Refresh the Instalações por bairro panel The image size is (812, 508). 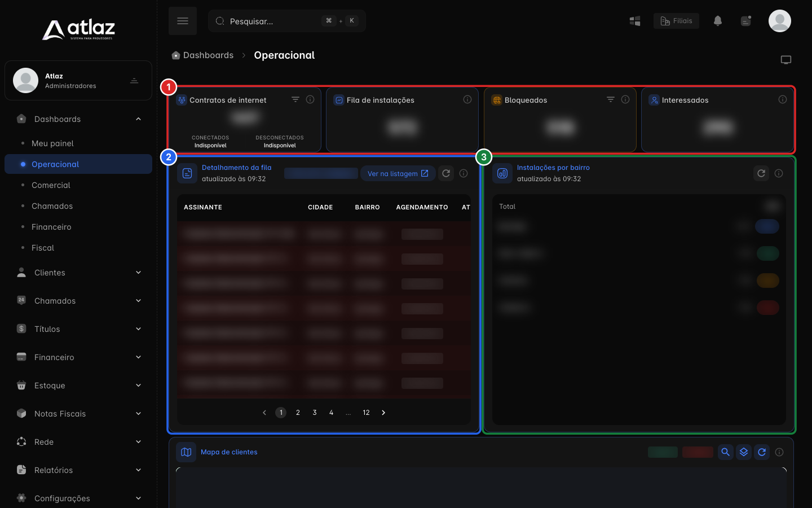point(761,173)
